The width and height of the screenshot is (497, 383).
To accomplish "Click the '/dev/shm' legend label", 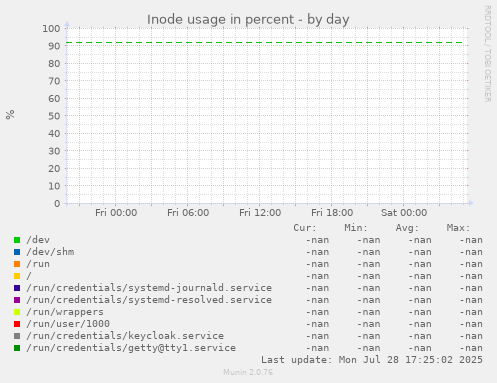I will click(x=50, y=252).
